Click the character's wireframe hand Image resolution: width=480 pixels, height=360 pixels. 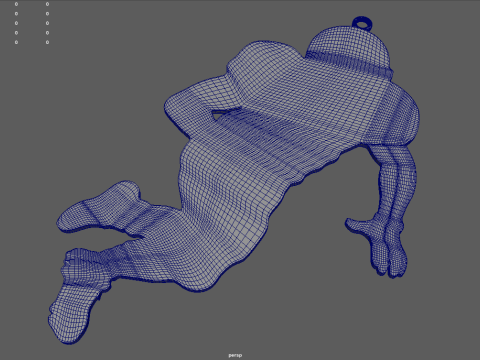(x=377, y=247)
